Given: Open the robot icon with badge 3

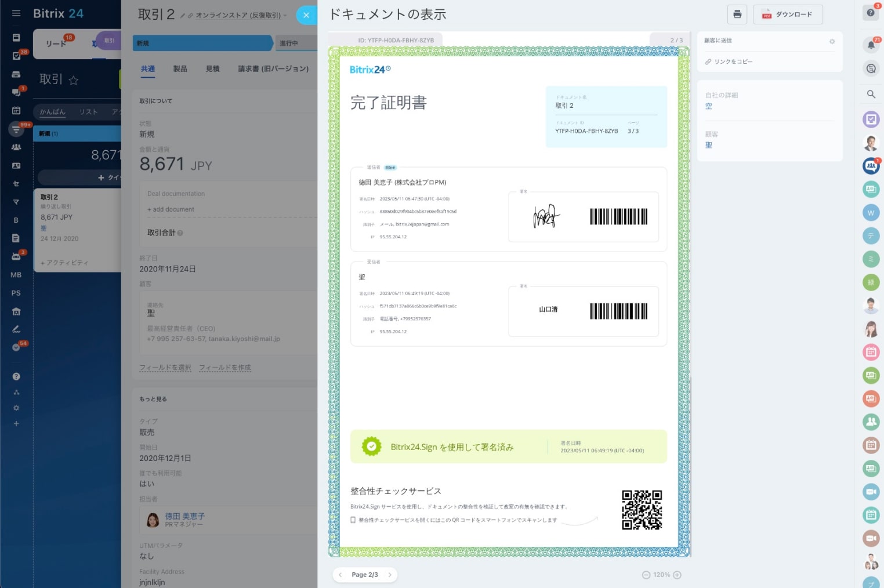Looking at the screenshot, I should pos(16,256).
